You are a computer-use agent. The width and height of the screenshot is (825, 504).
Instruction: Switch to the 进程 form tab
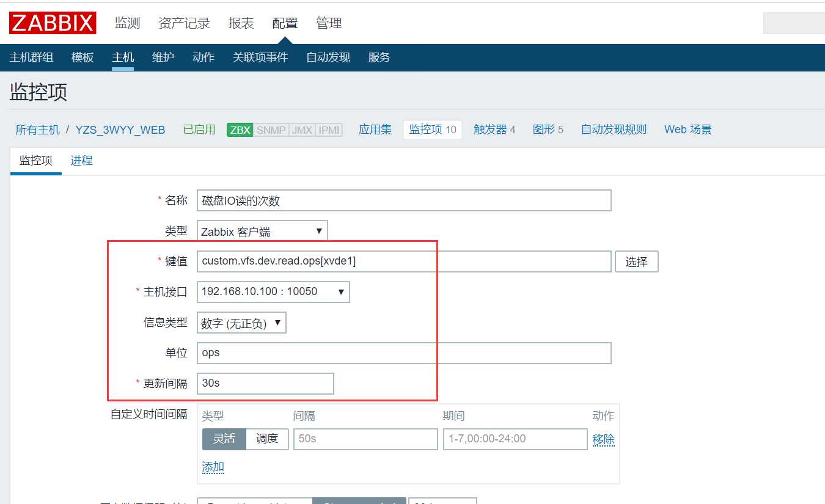(81, 161)
